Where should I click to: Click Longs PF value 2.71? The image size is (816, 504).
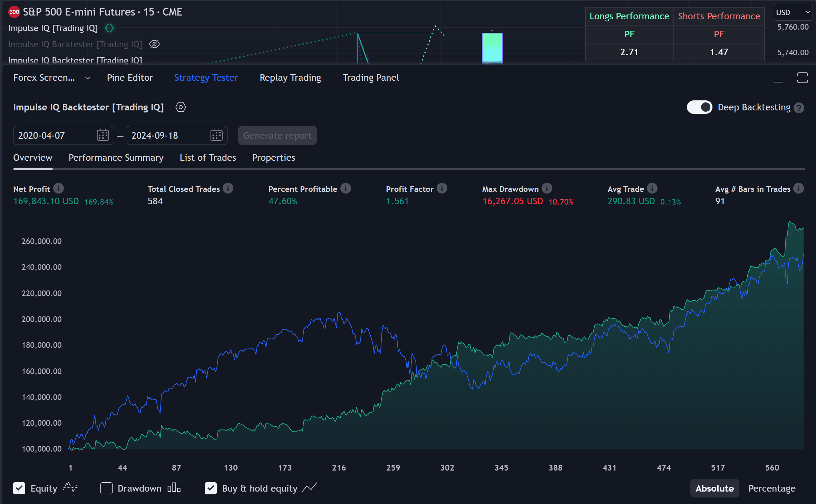tap(629, 52)
